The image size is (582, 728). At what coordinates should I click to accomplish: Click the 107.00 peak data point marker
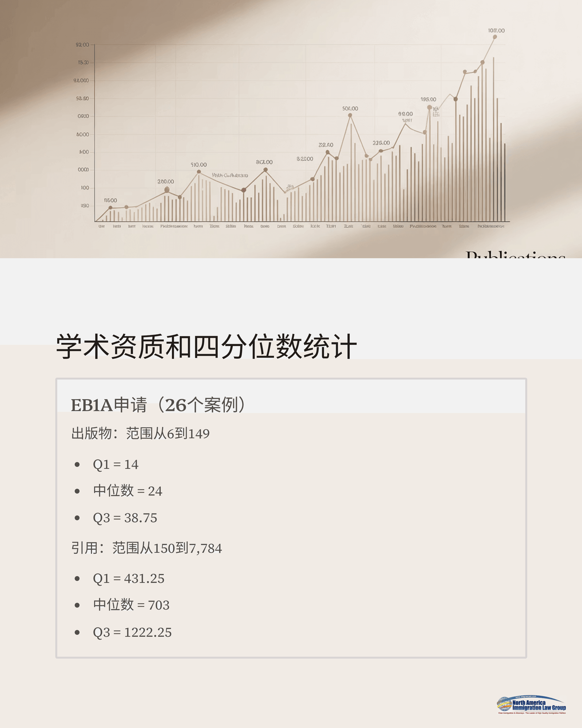pyautogui.click(x=495, y=37)
